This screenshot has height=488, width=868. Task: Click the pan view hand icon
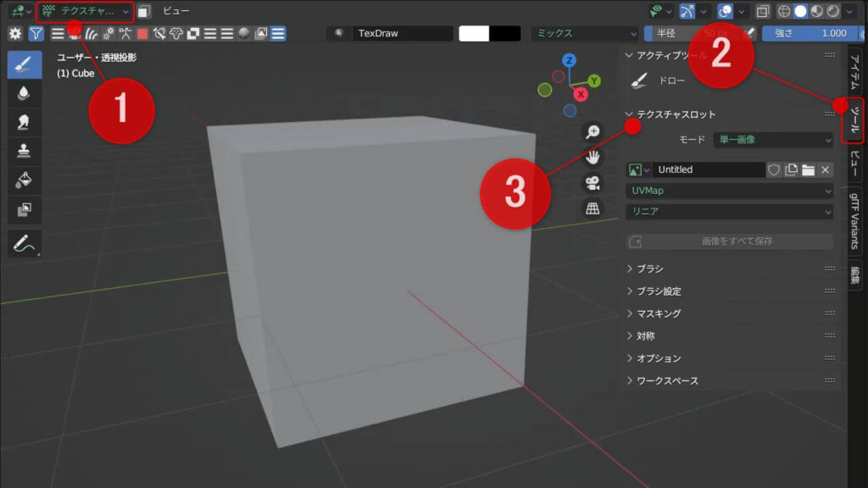click(593, 157)
